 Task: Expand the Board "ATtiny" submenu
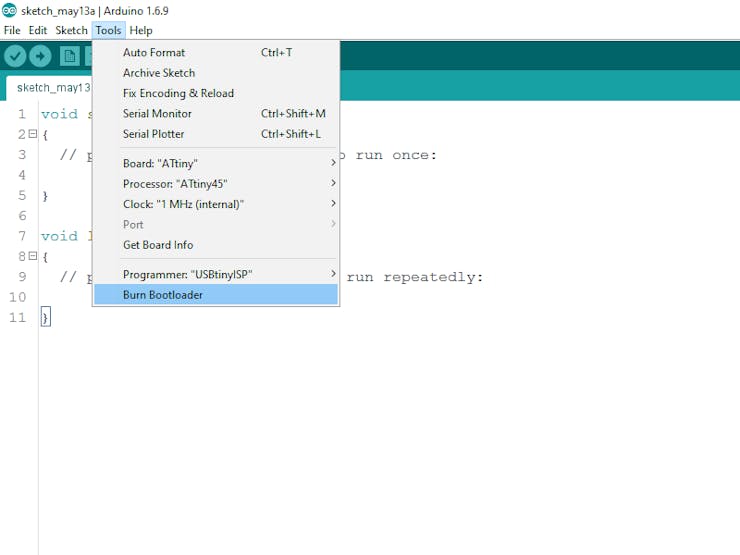click(216, 163)
